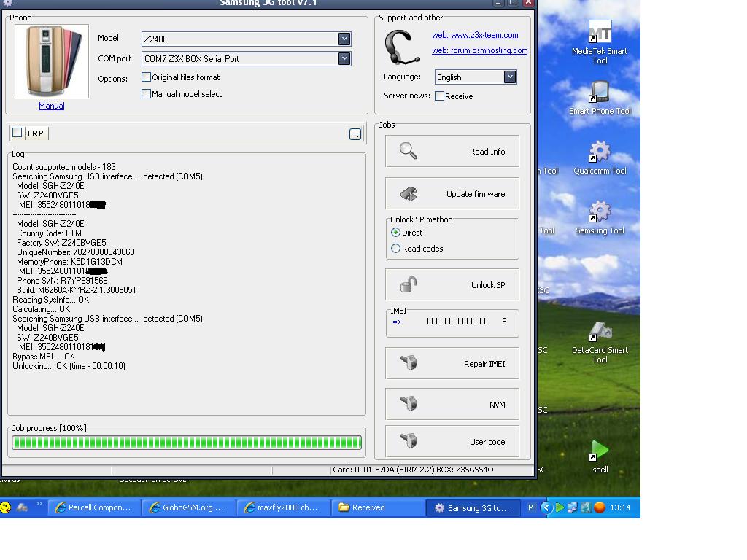Expand quick launch chevron on taskbar
This screenshot has width=747, height=560.
pyautogui.click(x=39, y=504)
